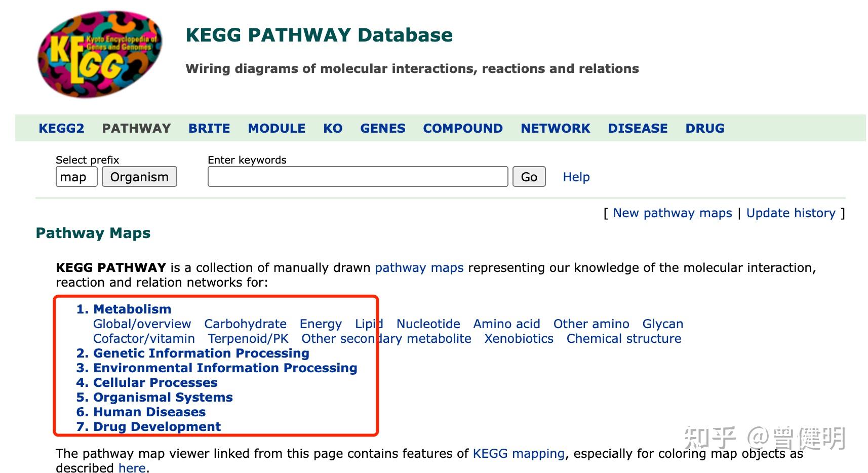Viewport: 868px width, 473px height.
Task: Switch to the BRITE section
Action: pyautogui.click(x=209, y=129)
